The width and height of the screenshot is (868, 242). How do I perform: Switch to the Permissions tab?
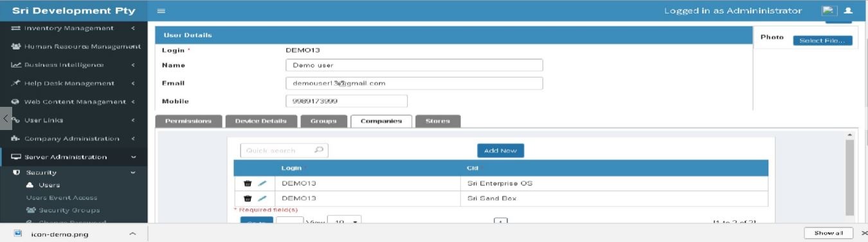(x=188, y=121)
